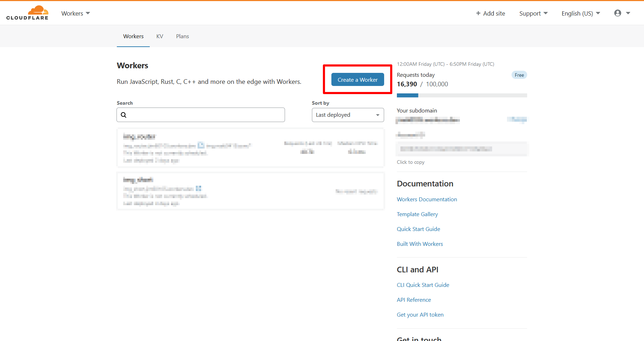
Task: Select the Workers tab
Action: click(x=133, y=36)
